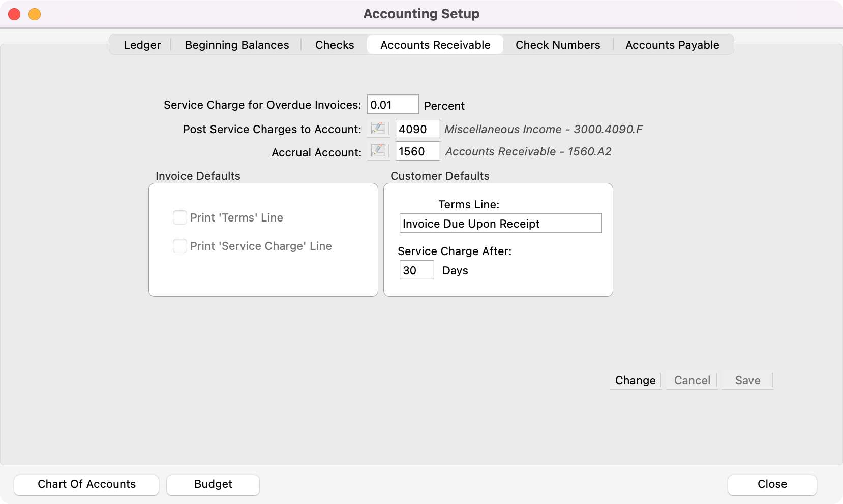The height and width of the screenshot is (504, 843).
Task: Click the Change button
Action: (635, 380)
